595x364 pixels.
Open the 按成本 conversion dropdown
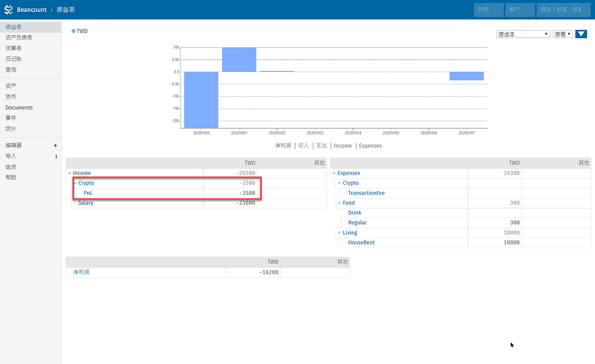pyautogui.click(x=523, y=34)
